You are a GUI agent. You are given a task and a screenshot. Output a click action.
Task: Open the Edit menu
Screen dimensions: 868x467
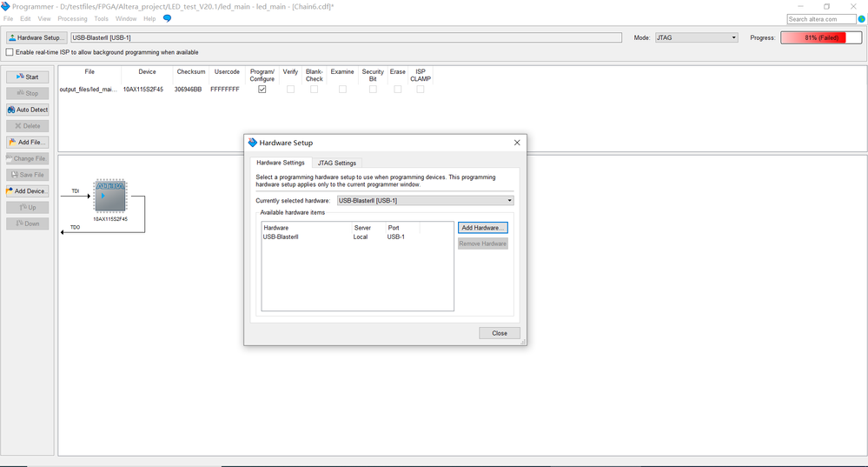[25, 19]
